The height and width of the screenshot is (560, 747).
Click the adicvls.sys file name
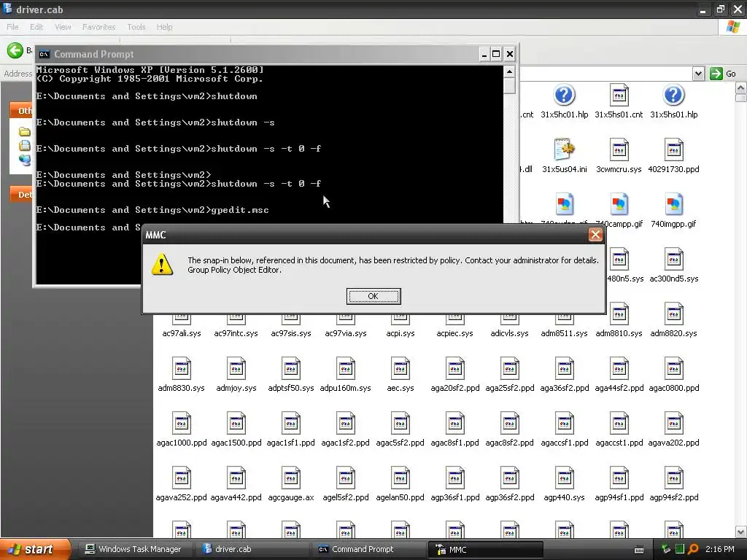(x=509, y=333)
